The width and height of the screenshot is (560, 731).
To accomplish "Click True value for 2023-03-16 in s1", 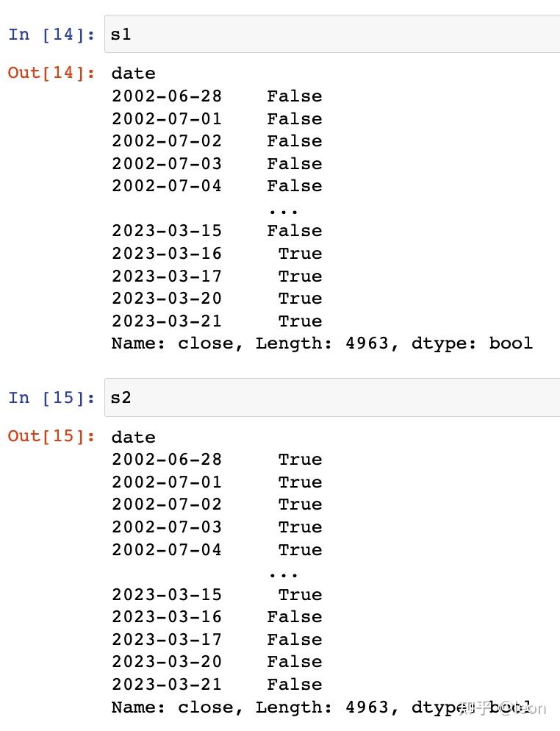I will point(301,253).
